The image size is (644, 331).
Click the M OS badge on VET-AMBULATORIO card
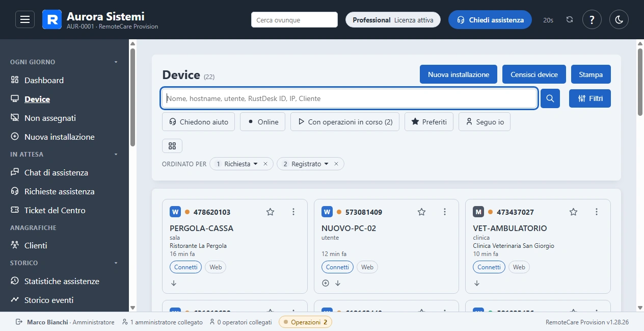click(478, 212)
